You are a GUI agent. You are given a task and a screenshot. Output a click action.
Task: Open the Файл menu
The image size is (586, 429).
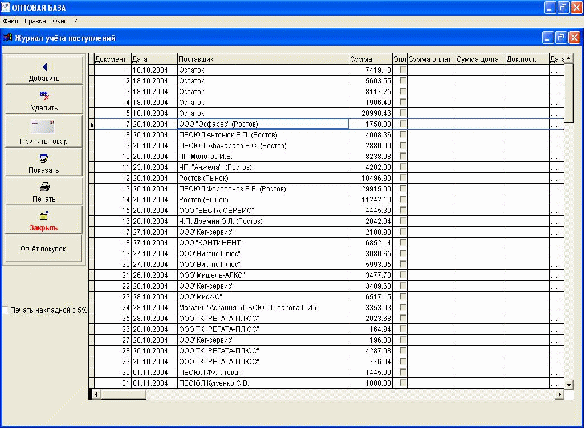(x=10, y=21)
